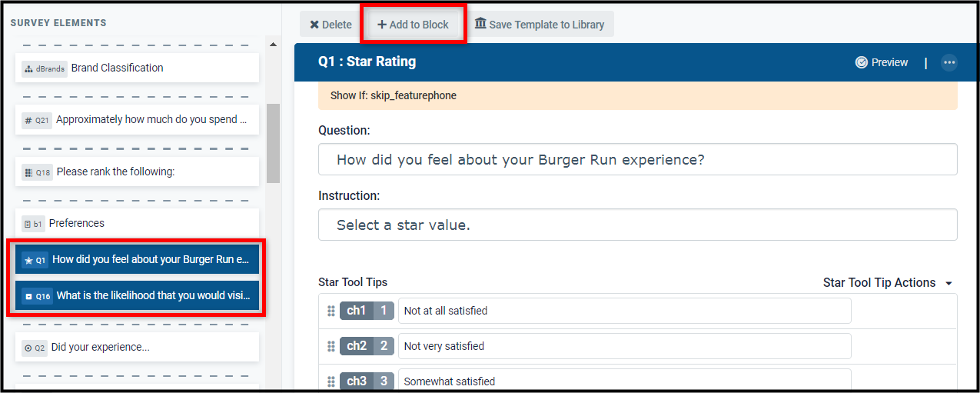Click the Delete button
Screen dimensions: 980x393
[331, 25]
